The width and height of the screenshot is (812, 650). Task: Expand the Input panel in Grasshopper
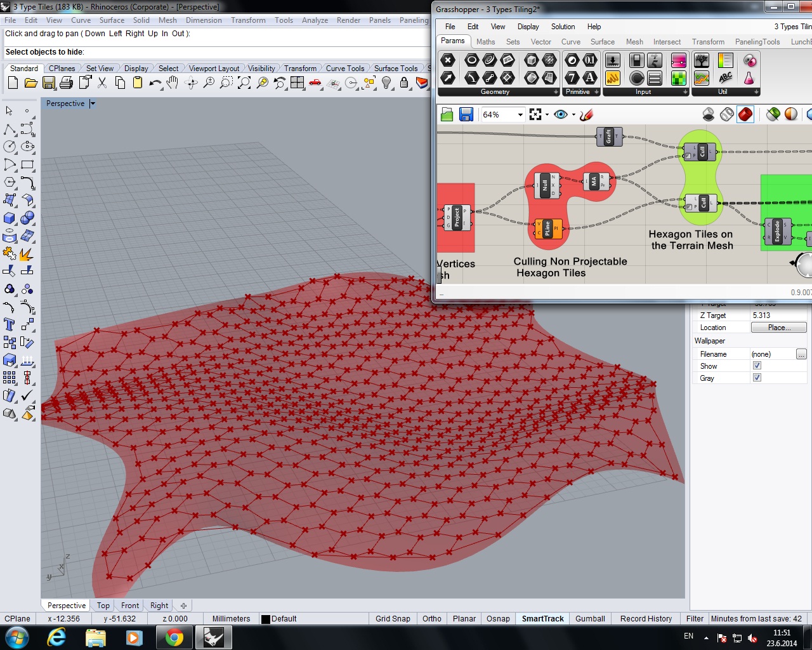coord(685,92)
